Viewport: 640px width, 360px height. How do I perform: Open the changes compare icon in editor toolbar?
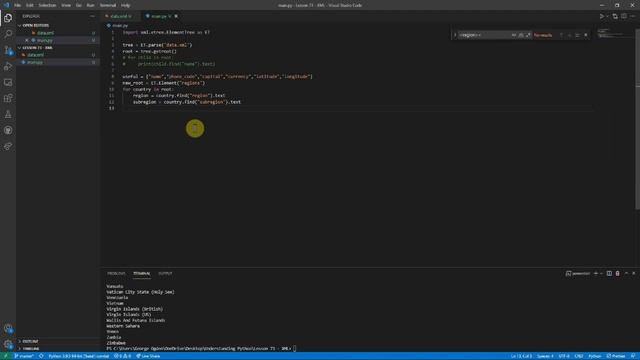click(615, 16)
